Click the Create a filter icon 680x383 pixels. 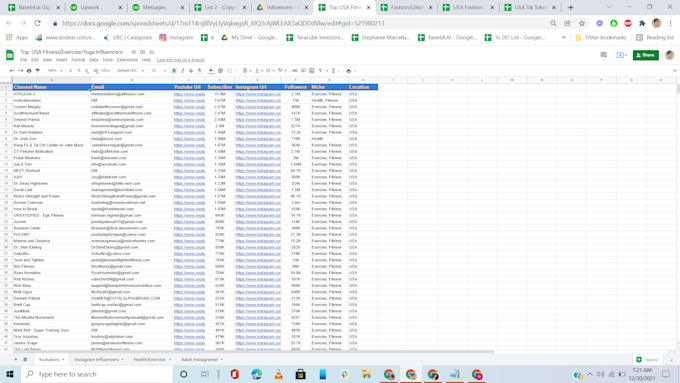click(x=320, y=70)
